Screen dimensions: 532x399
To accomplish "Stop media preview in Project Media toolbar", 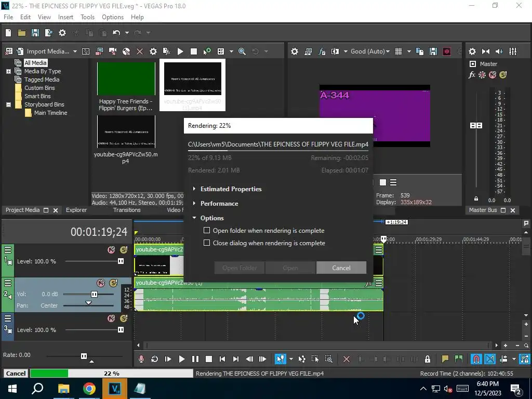I will coord(194,51).
